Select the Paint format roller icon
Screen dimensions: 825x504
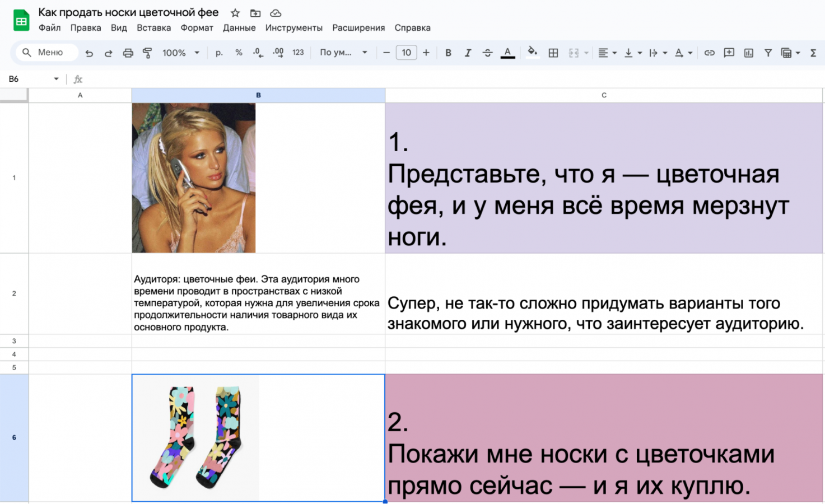147,53
